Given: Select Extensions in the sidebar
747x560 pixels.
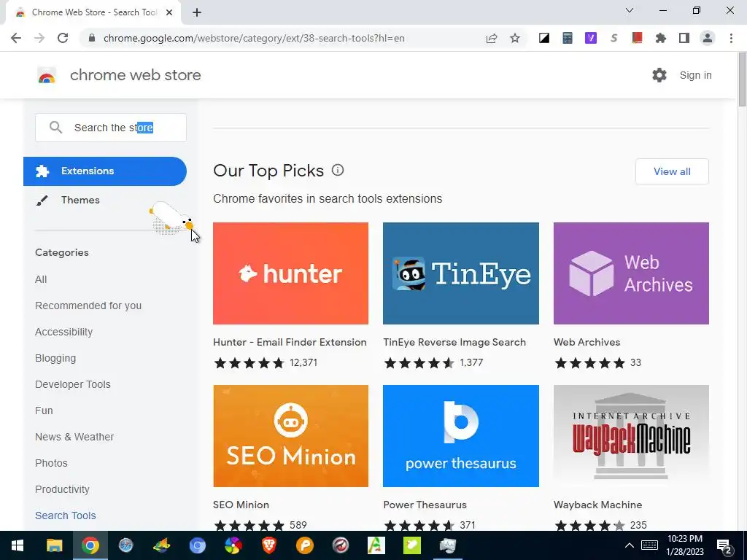Looking at the screenshot, I should (x=105, y=171).
